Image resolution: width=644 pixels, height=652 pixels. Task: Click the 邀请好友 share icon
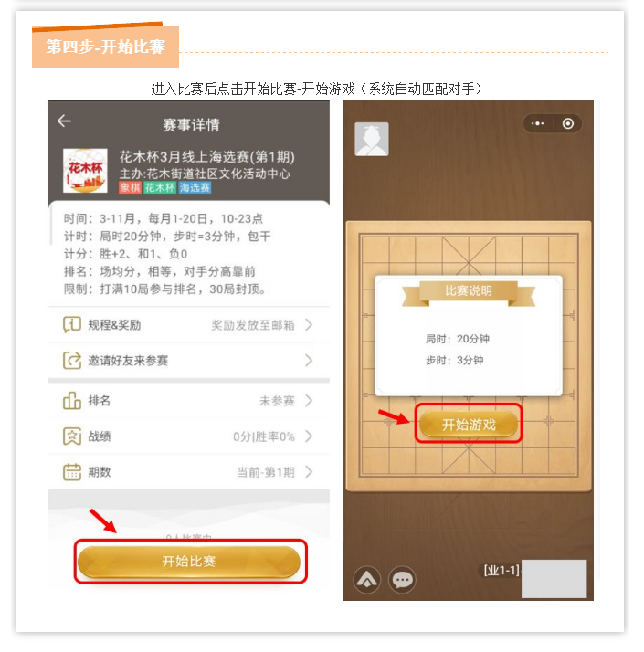click(x=72, y=360)
